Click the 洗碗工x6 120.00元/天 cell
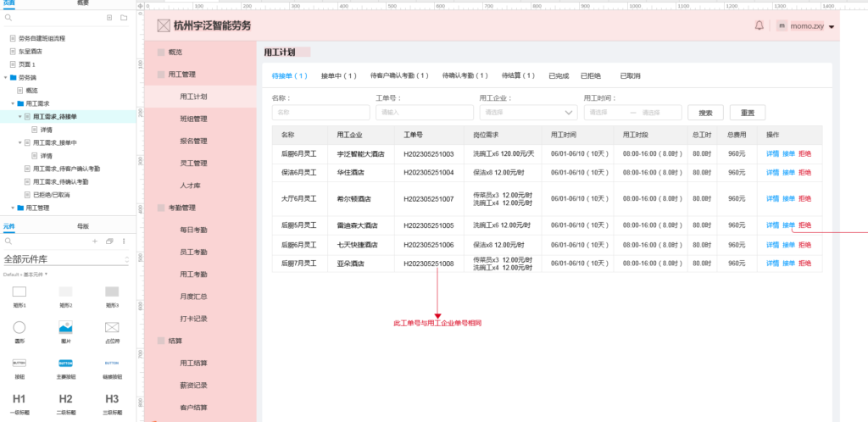Image resolution: width=868 pixels, height=422 pixels. click(x=503, y=153)
